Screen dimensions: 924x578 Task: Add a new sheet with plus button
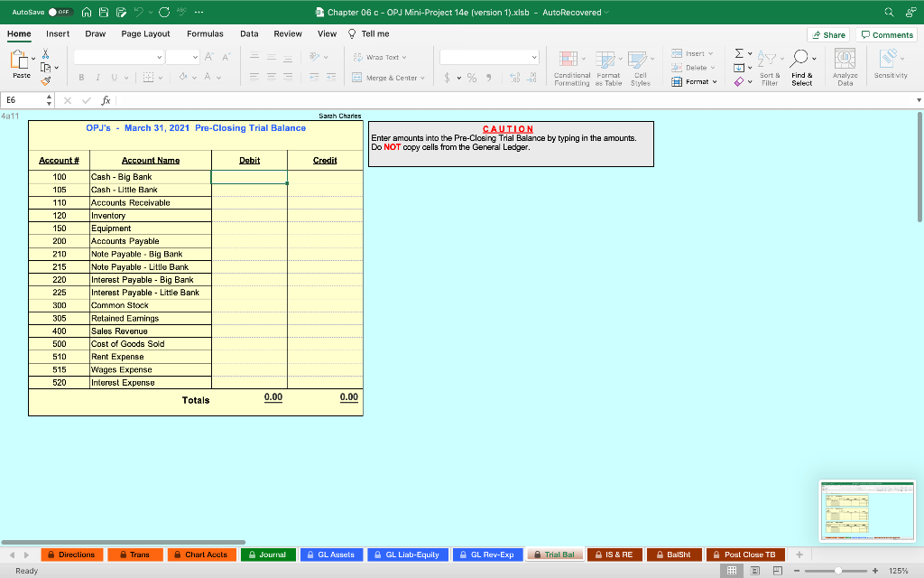pyautogui.click(x=799, y=555)
